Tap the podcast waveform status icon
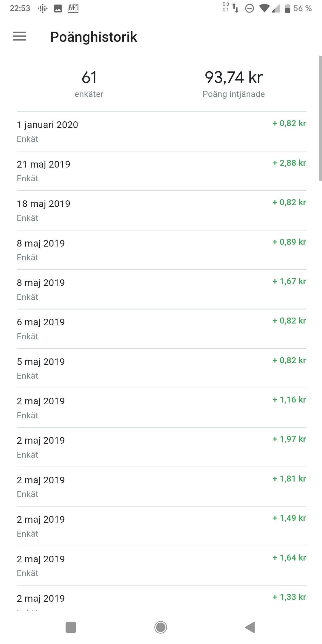The image size is (322, 644). [x=43, y=9]
